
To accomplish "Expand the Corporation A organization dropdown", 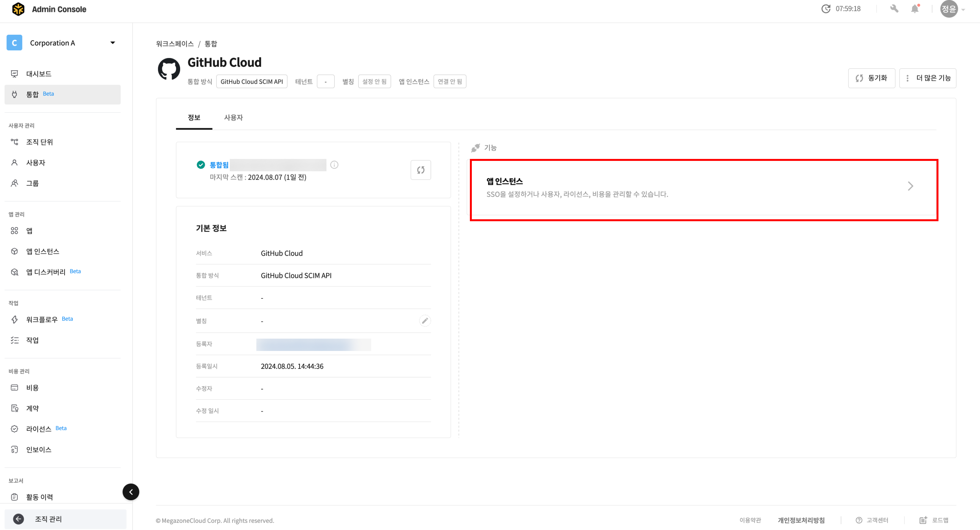I will tap(113, 42).
